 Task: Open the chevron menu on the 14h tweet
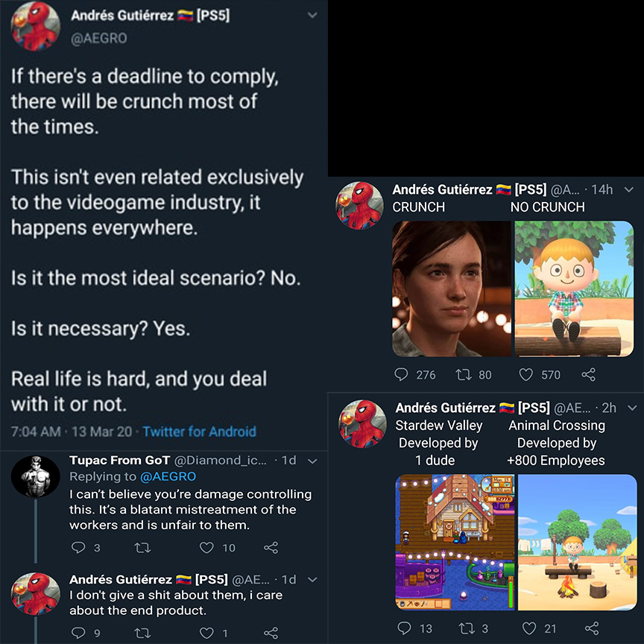coord(629,190)
